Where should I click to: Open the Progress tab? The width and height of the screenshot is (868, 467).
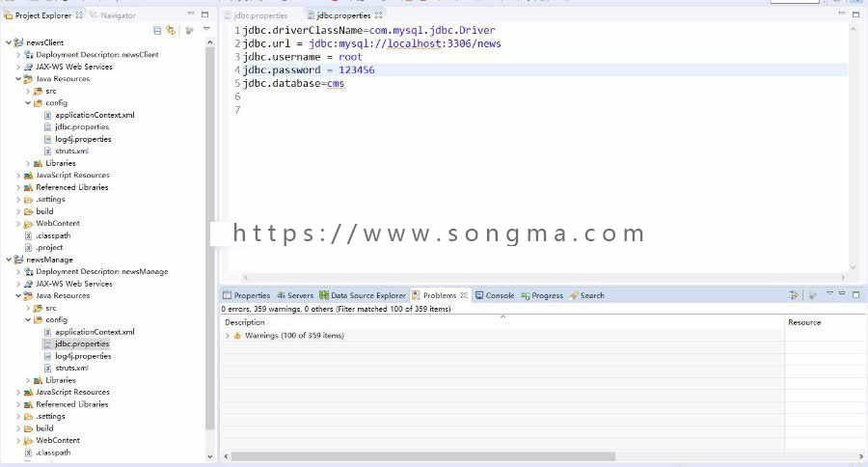coord(542,296)
